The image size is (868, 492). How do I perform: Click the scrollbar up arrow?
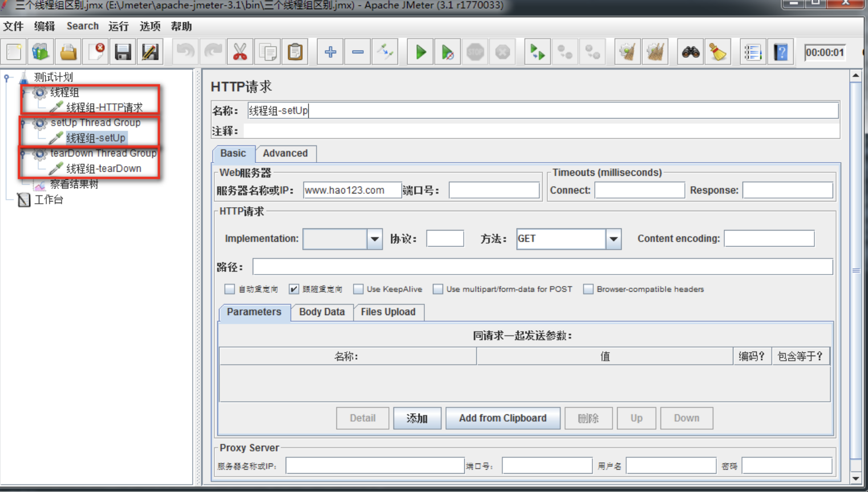tap(855, 75)
